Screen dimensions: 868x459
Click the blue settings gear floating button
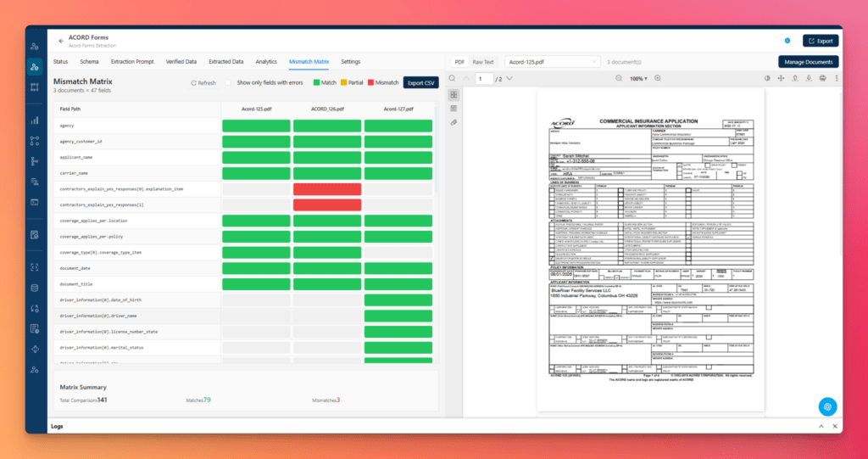(827, 406)
